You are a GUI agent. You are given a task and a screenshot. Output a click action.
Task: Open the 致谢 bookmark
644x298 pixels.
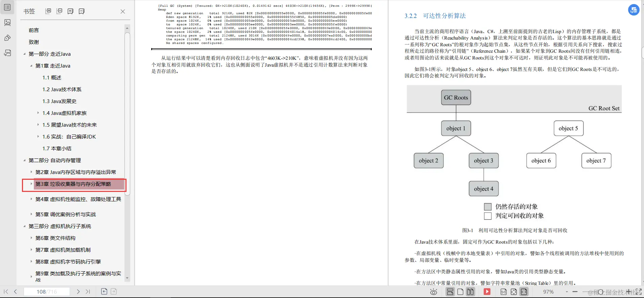coord(34,42)
